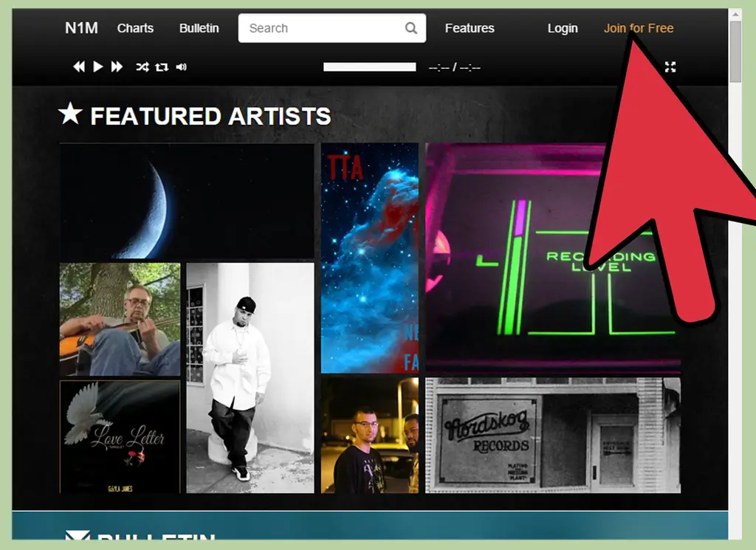The image size is (756, 550).
Task: Click the Join for Free link
Action: pyautogui.click(x=639, y=28)
